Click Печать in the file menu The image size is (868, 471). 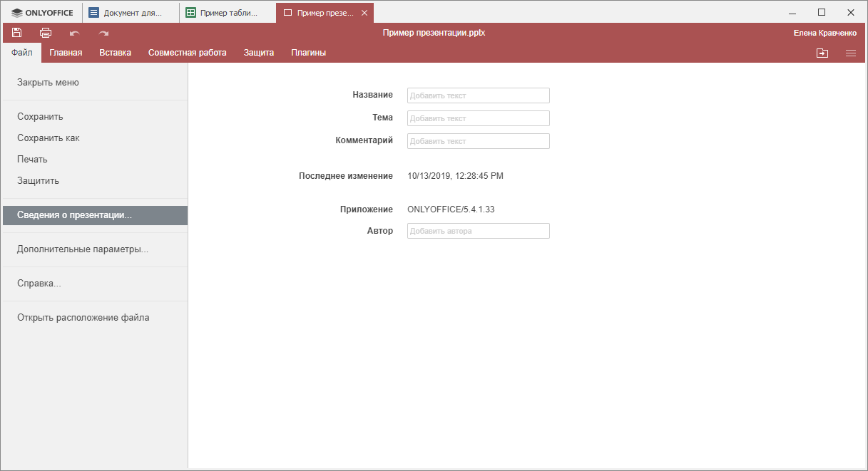click(32, 160)
